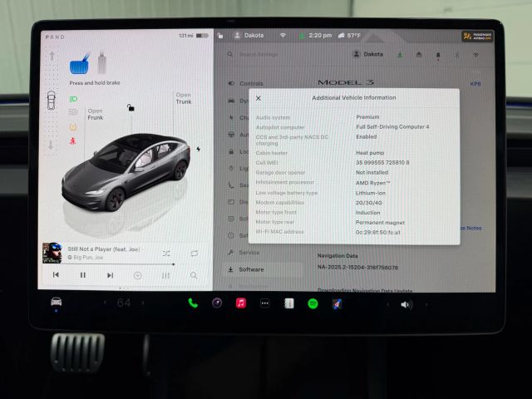Tap the passenger airbag status indicator
Viewport: 532px width, 399px height.
click(x=478, y=37)
